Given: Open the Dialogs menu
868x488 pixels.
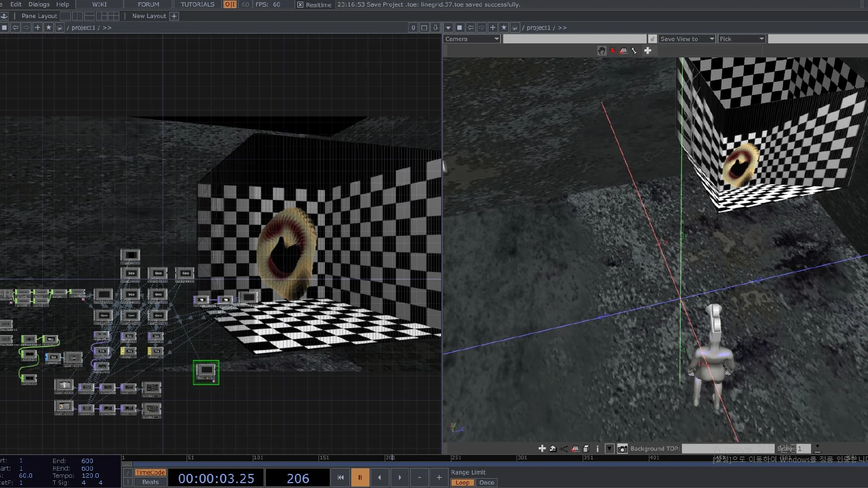Looking at the screenshot, I should coord(39,4).
